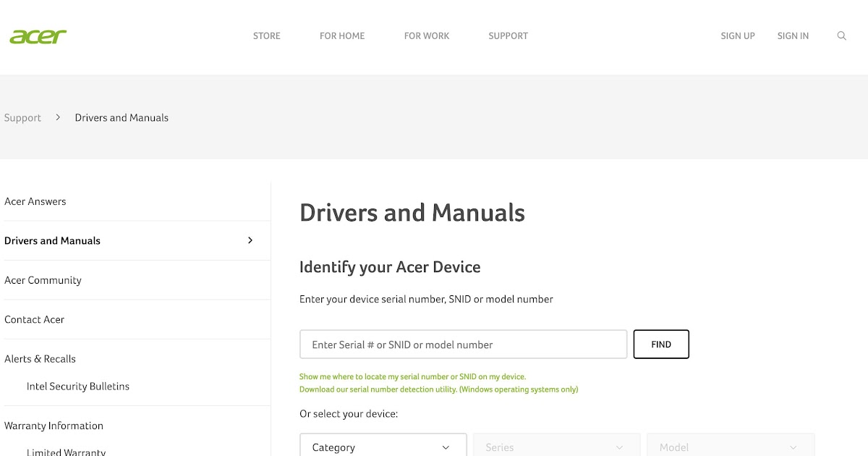The width and height of the screenshot is (868, 456).
Task: Download serial number detection utility link
Action: click(439, 389)
